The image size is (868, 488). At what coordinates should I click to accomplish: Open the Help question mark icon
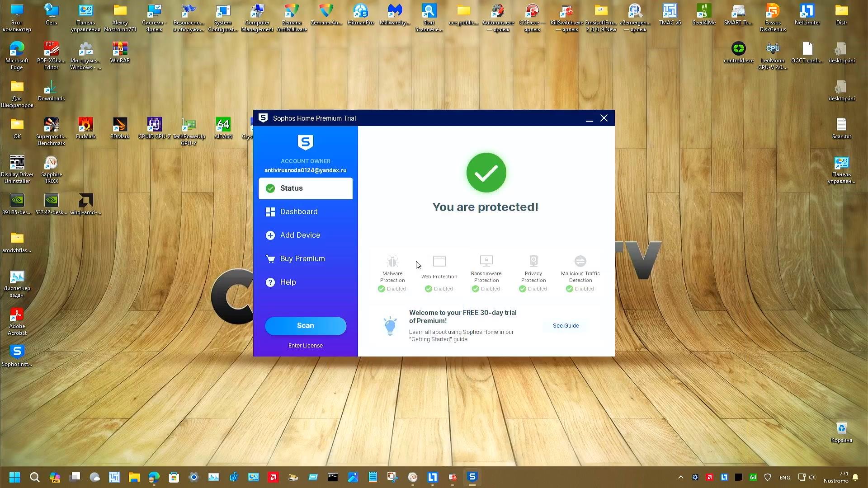(270, 282)
